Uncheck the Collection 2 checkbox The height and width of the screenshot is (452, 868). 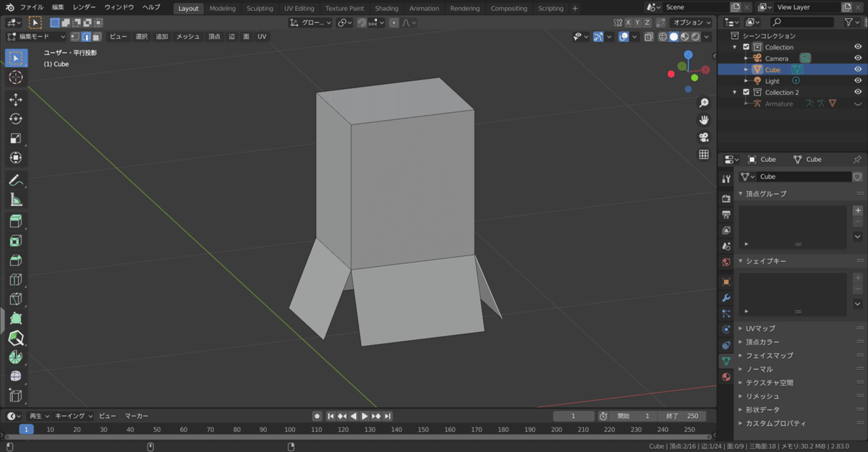[x=746, y=93]
